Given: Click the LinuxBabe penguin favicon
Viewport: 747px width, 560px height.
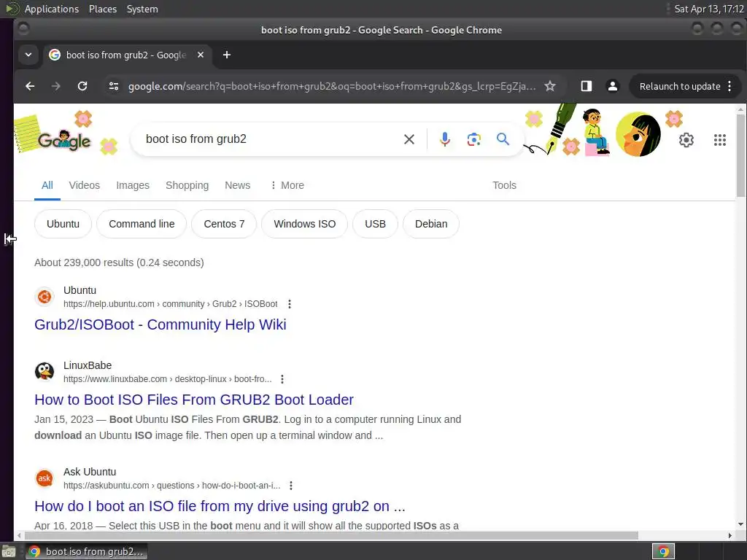Looking at the screenshot, I should 44,372.
